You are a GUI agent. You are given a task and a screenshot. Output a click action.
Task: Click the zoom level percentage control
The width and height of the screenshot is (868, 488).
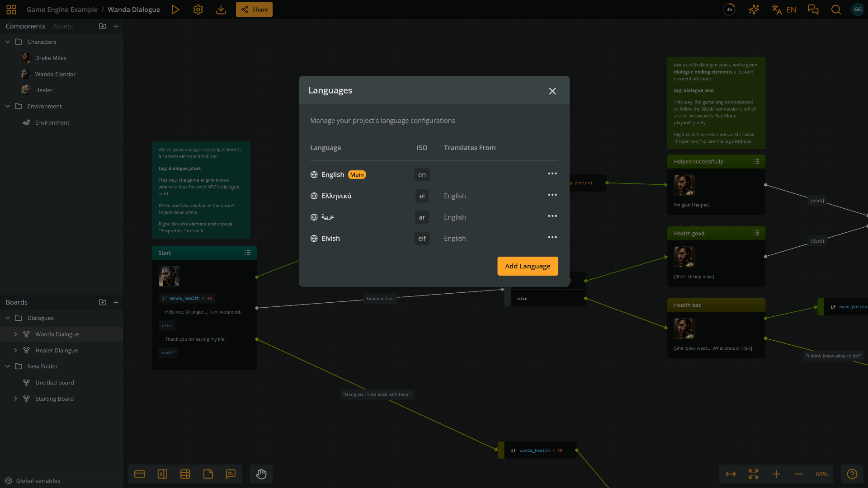pyautogui.click(x=821, y=474)
